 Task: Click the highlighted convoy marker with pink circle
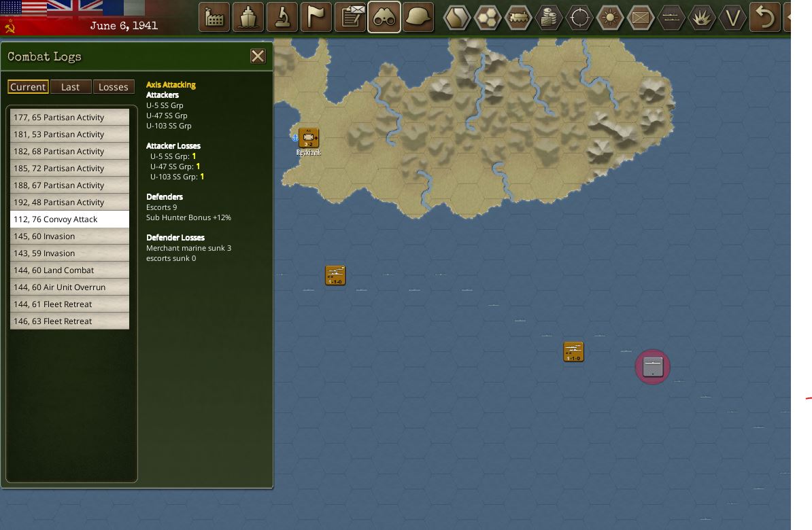tap(652, 367)
